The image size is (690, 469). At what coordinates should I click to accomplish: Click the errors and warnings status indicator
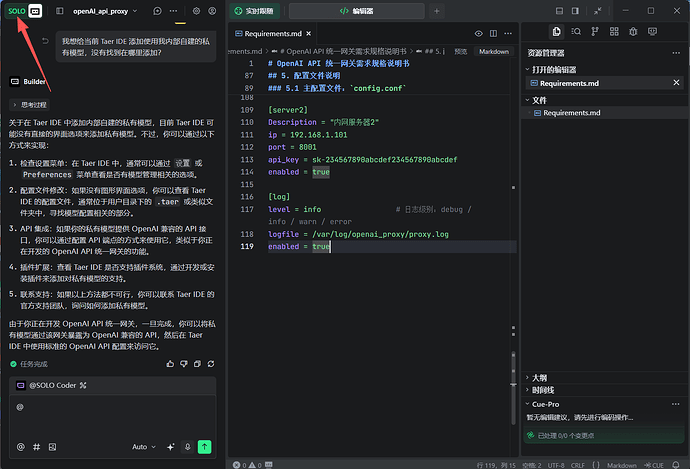click(x=247, y=465)
